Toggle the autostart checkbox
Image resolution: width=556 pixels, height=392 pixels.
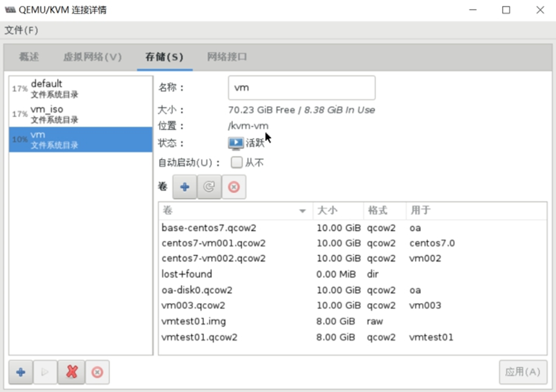(236, 162)
